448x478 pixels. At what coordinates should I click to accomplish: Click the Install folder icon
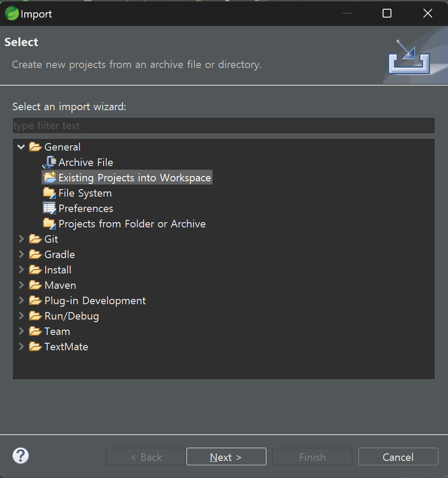point(36,270)
